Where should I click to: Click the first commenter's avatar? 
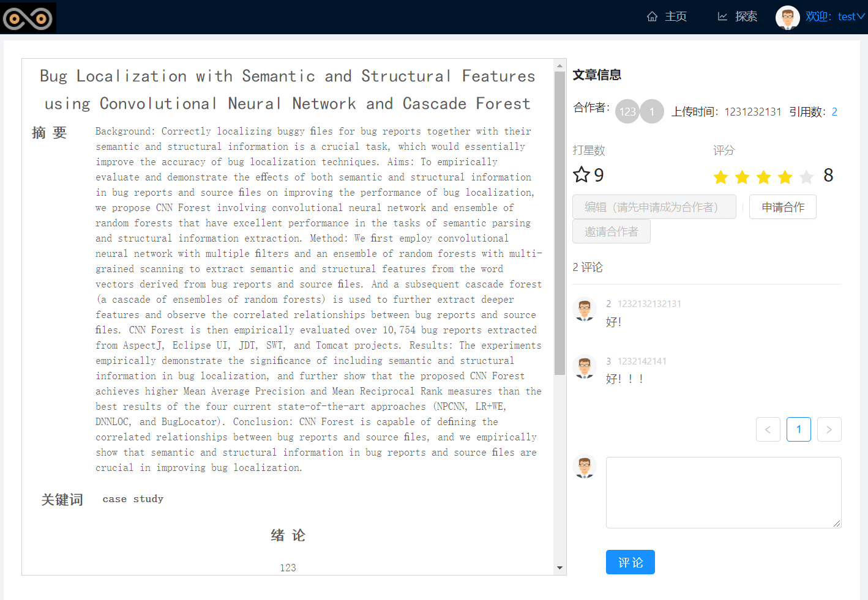585,309
